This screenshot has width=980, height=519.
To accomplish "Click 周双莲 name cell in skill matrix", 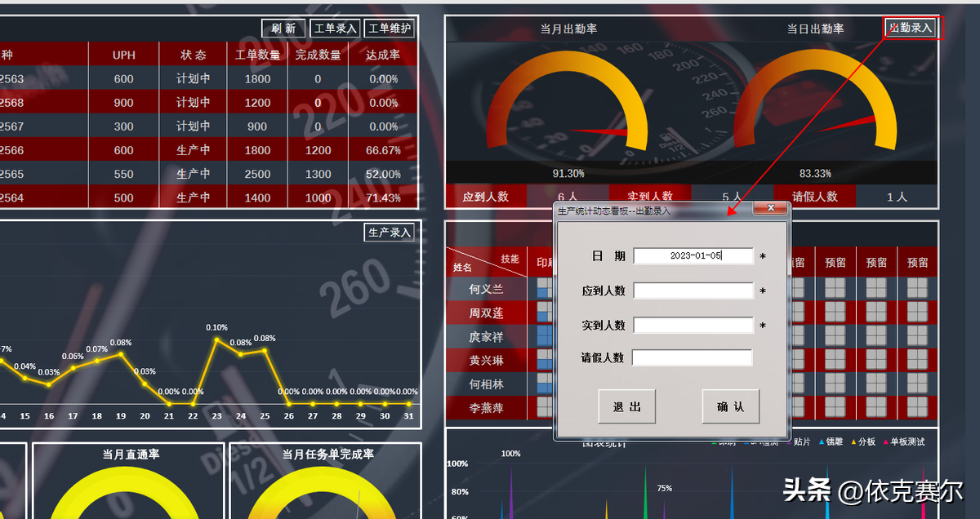I will pyautogui.click(x=487, y=313).
